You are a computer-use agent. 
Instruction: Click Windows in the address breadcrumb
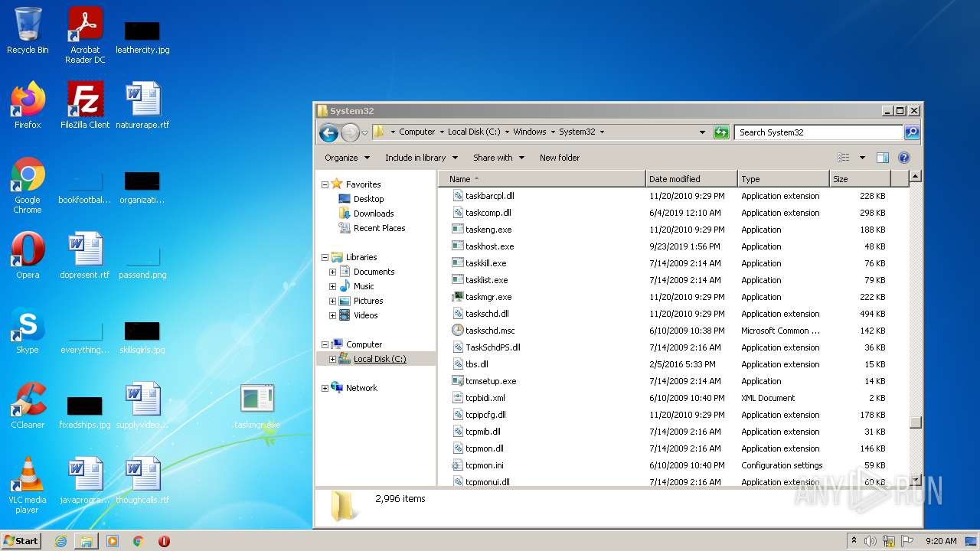pos(530,132)
